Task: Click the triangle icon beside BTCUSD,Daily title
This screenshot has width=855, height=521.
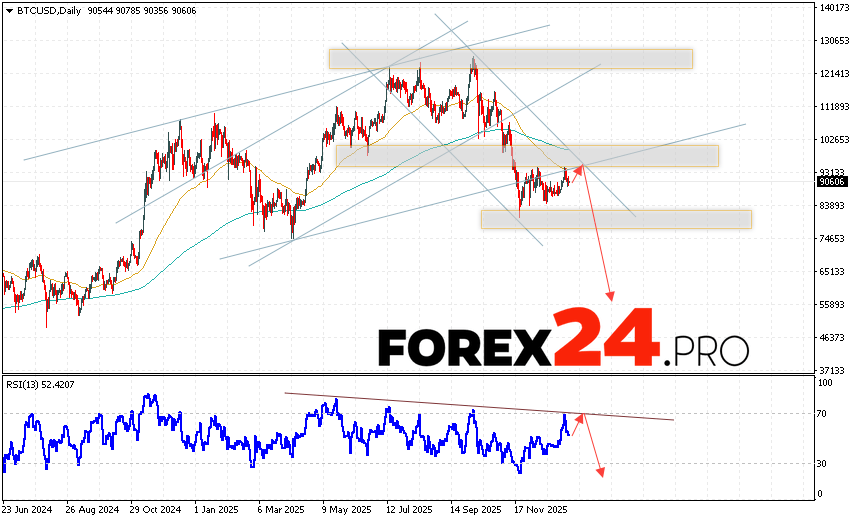Action: pyautogui.click(x=7, y=9)
